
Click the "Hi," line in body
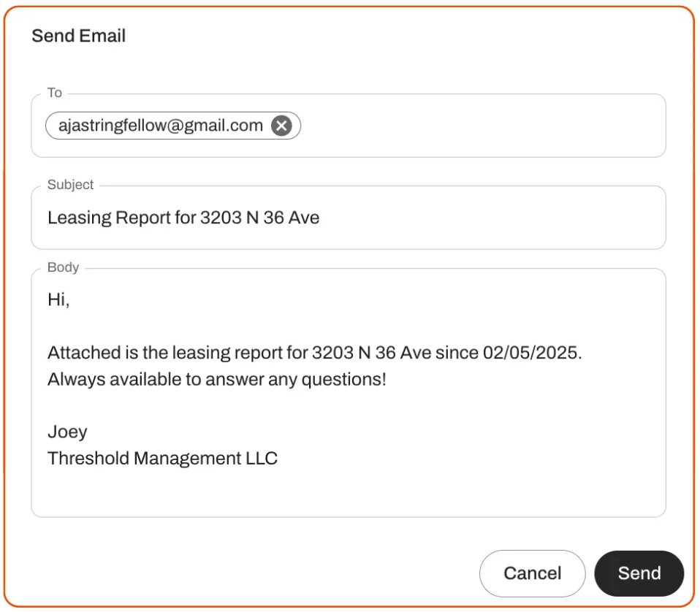coord(58,299)
